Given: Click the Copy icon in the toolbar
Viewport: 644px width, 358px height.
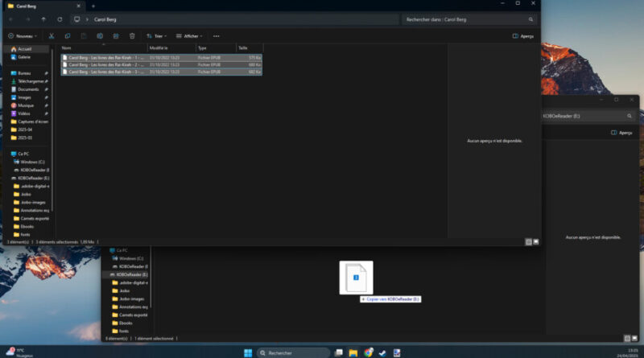Looking at the screenshot, I should [x=68, y=35].
